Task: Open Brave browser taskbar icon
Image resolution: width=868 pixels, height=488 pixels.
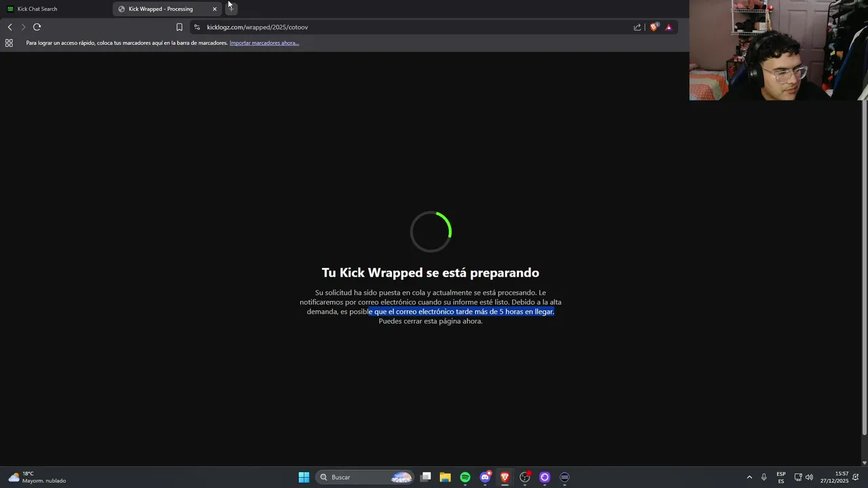Action: click(505, 477)
